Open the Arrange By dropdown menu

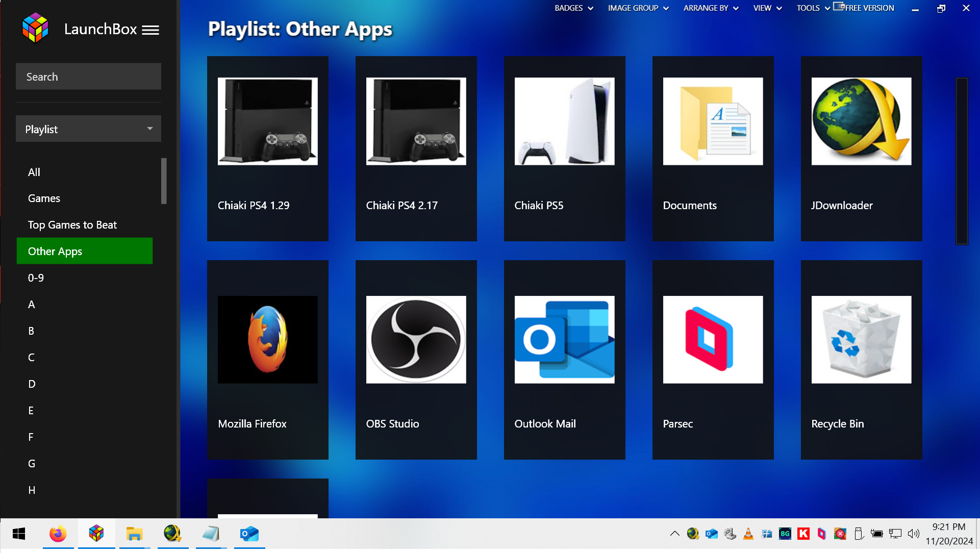click(x=711, y=8)
